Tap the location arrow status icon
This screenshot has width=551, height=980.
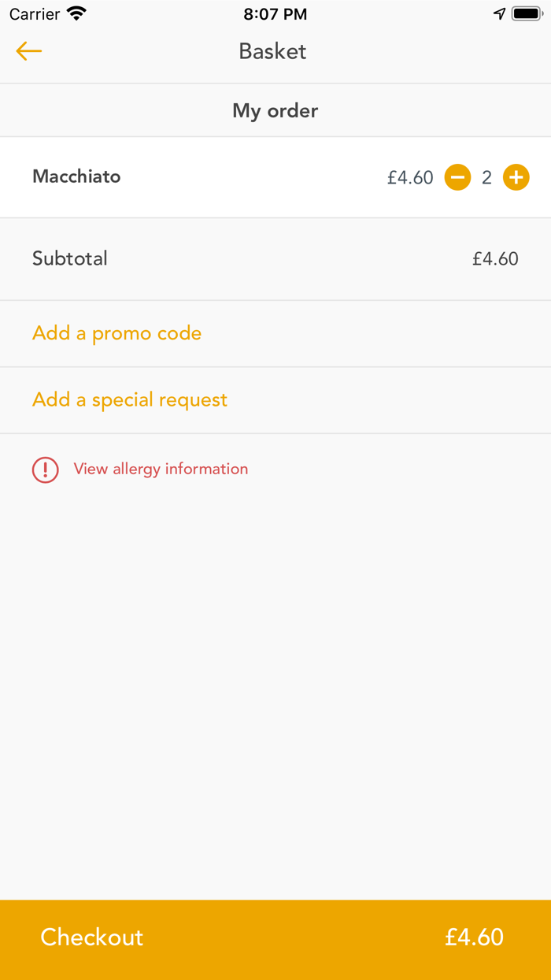[499, 13]
